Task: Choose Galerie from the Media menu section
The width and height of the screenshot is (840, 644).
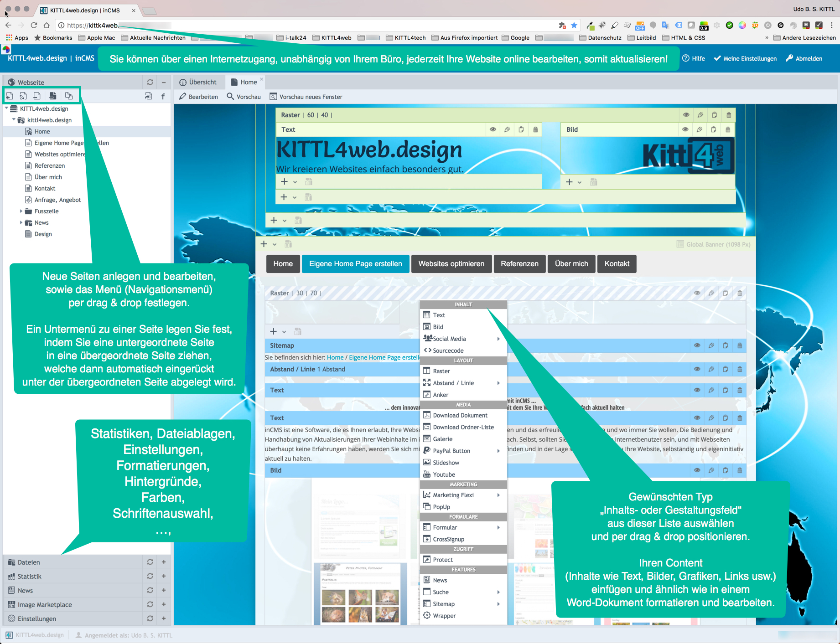Action: [463, 439]
